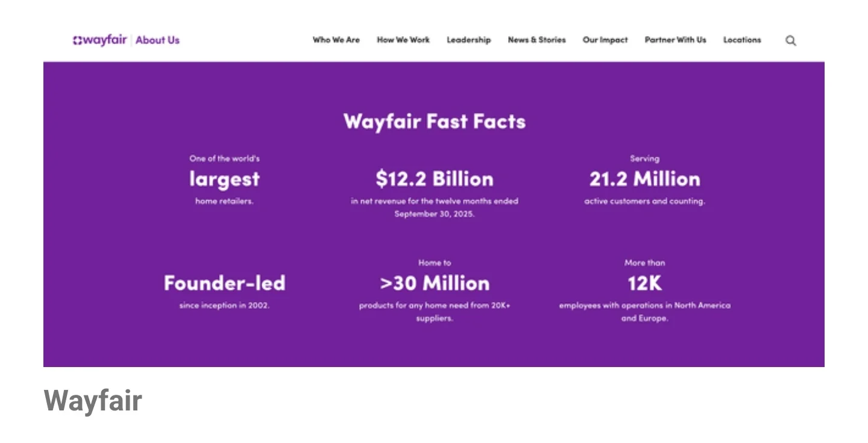Open the About Us link
Image resolution: width=868 pixels, height=443 pixels.
[157, 40]
